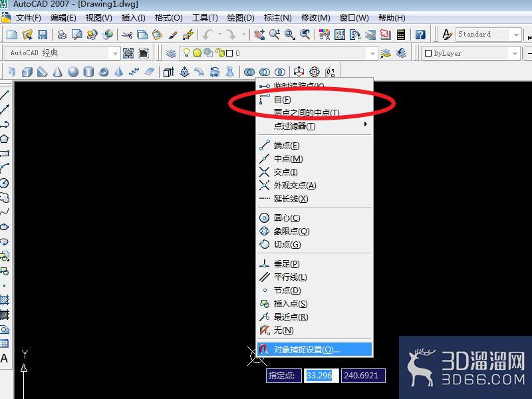
Task: Choose 垂足(P) perpendicular snap
Action: pos(315,263)
